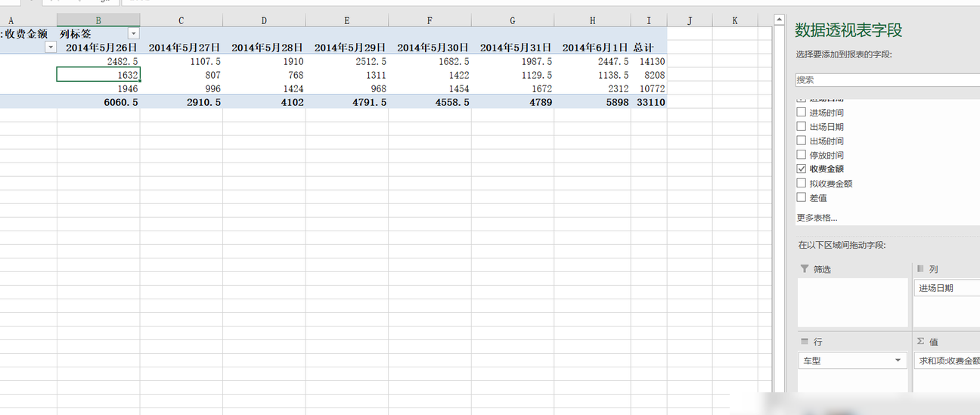This screenshot has height=415, width=980.
Task: Click the sigma icon beside 值
Action: 920,342
